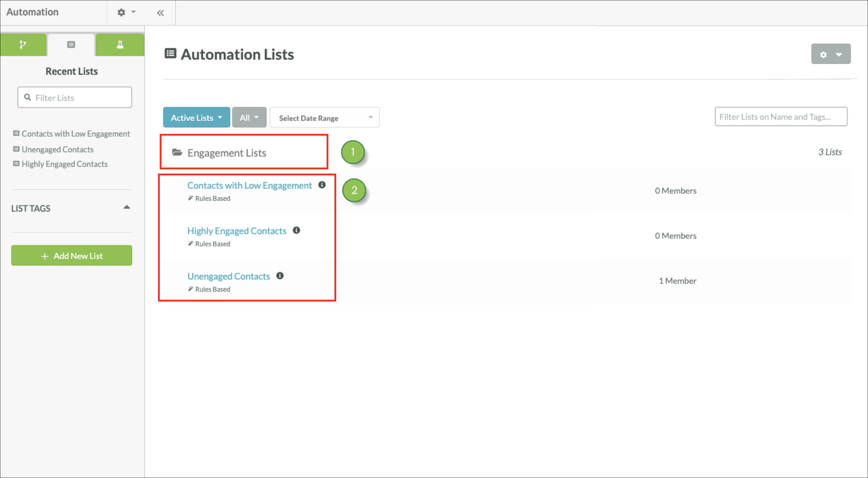Click the Add New List button

pyautogui.click(x=72, y=255)
